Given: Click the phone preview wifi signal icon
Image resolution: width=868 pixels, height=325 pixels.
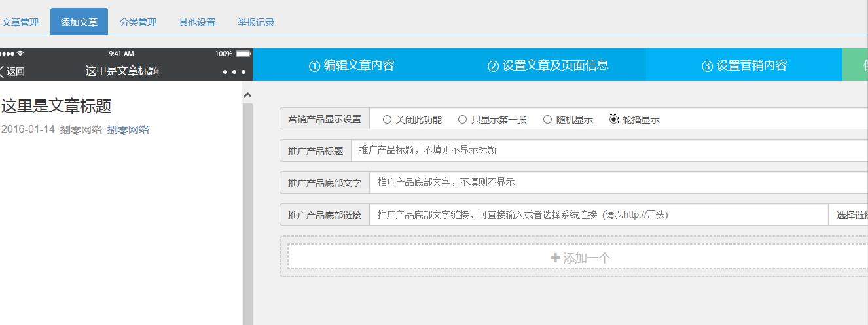Looking at the screenshot, I should point(20,54).
